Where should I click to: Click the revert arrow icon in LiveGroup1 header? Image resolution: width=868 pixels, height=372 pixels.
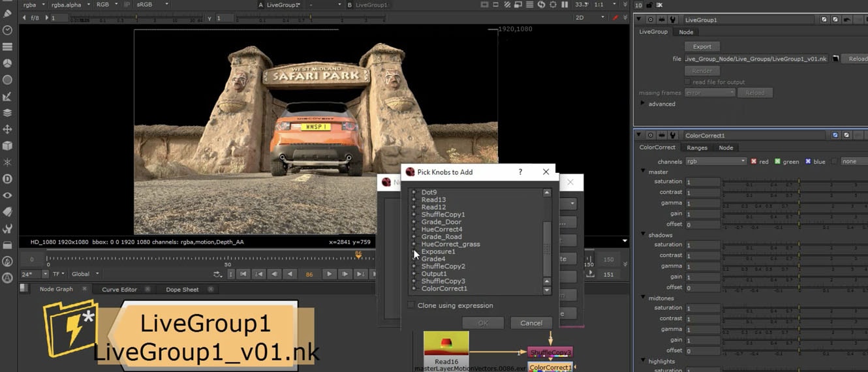coord(847,20)
